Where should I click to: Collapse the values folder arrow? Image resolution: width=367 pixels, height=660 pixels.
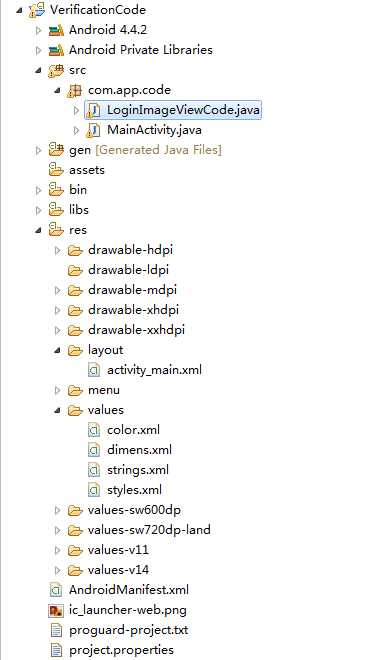pyautogui.click(x=58, y=410)
